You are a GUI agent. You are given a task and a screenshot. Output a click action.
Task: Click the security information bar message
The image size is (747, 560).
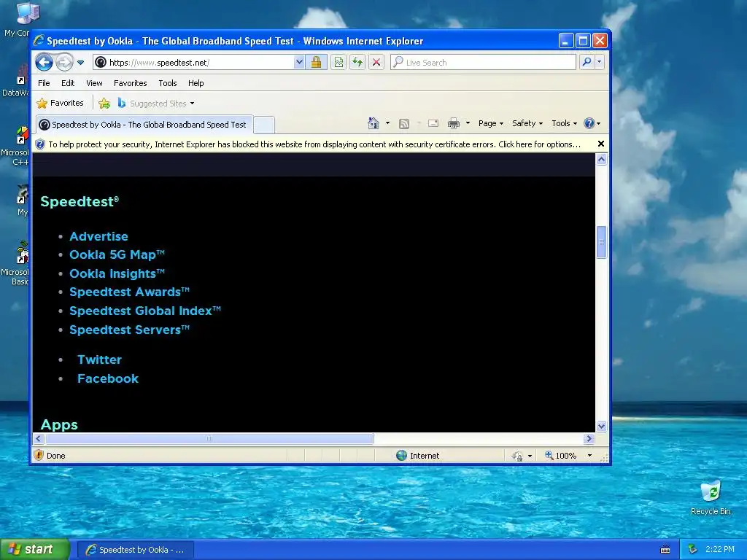click(314, 144)
